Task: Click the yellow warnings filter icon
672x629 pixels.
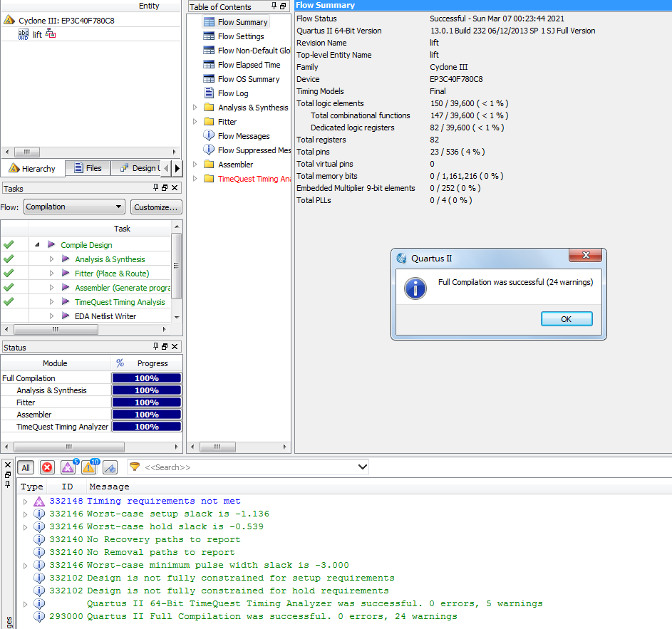Action: tap(88, 467)
